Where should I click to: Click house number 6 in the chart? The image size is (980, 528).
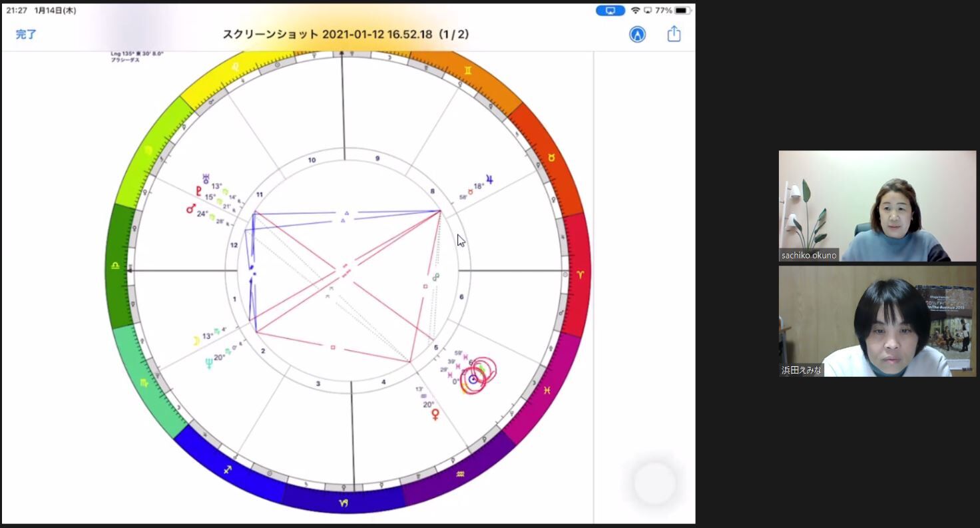point(461,297)
